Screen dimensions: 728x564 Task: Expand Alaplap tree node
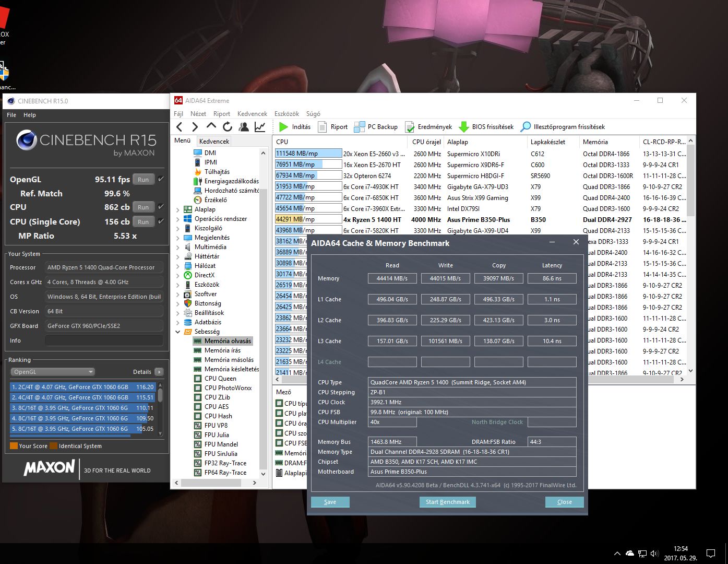coord(178,209)
